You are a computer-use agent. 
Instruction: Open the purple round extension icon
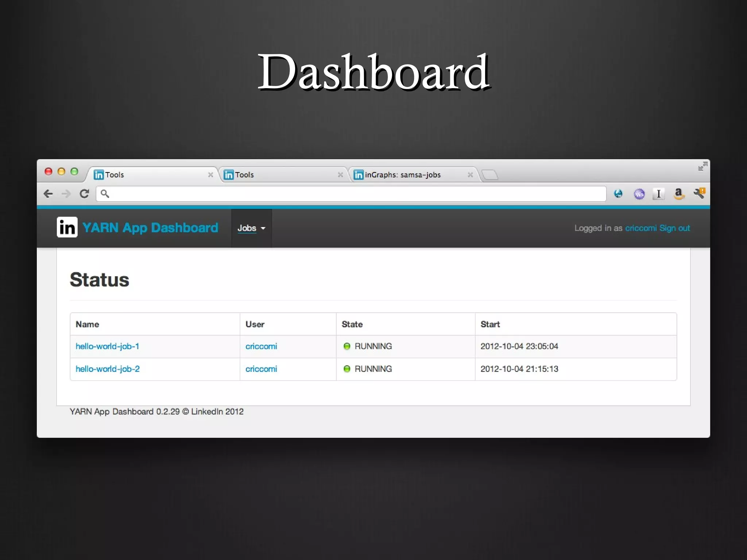639,194
